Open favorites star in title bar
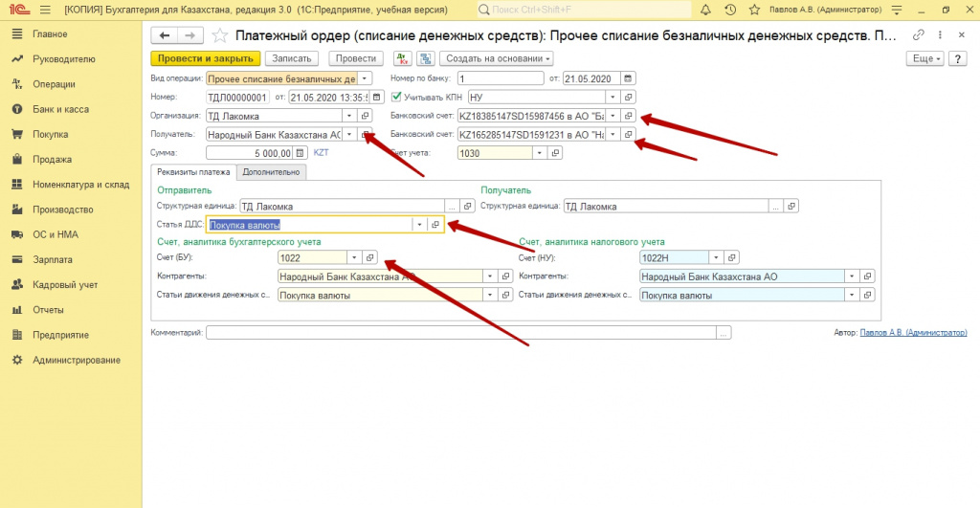The image size is (980, 508). pyautogui.click(x=754, y=10)
